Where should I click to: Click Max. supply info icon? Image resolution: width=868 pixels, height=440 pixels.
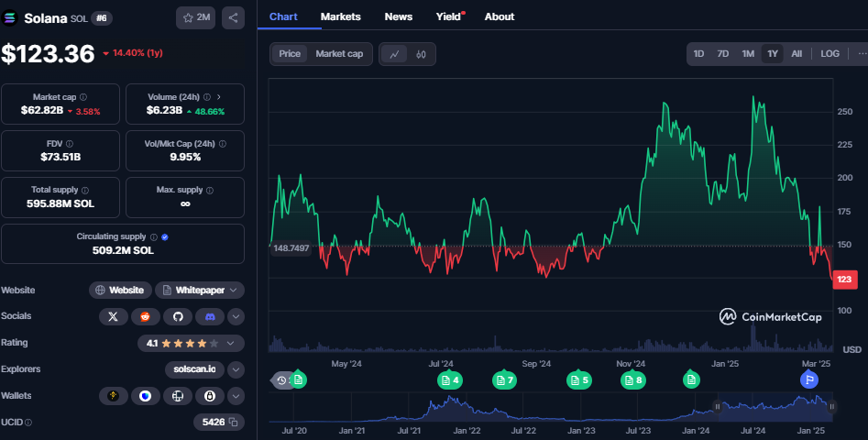210,190
